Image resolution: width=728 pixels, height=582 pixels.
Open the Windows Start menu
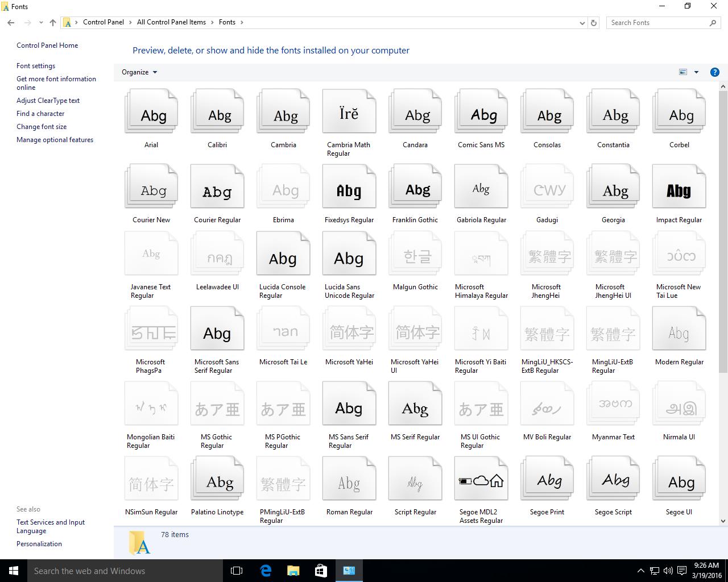pos(14,571)
